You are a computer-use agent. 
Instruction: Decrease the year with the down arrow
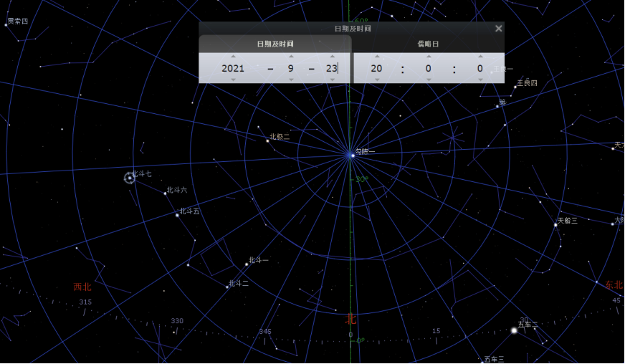tap(233, 80)
